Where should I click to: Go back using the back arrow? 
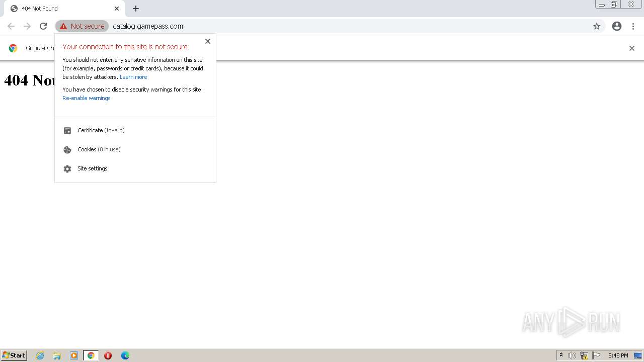[x=11, y=26]
